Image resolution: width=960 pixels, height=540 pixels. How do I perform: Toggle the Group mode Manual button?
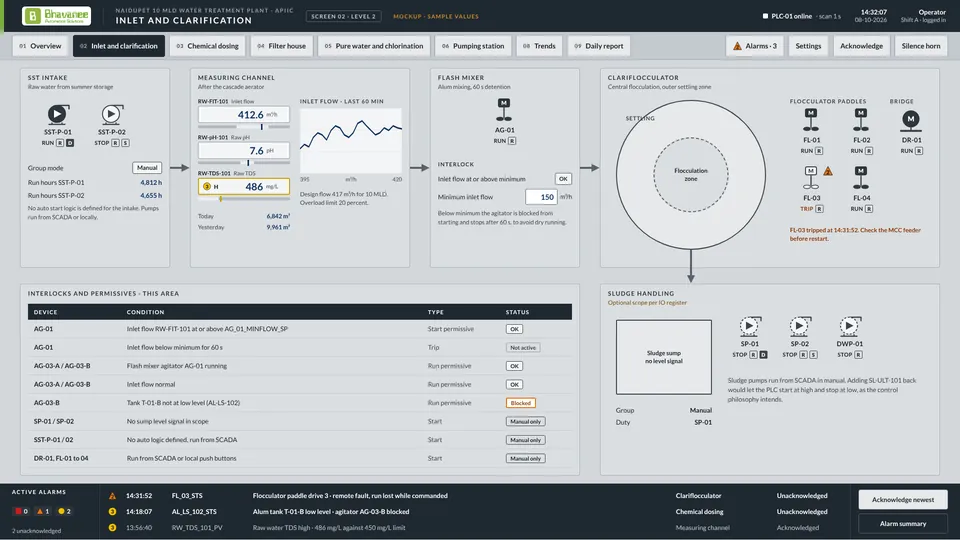pos(147,168)
